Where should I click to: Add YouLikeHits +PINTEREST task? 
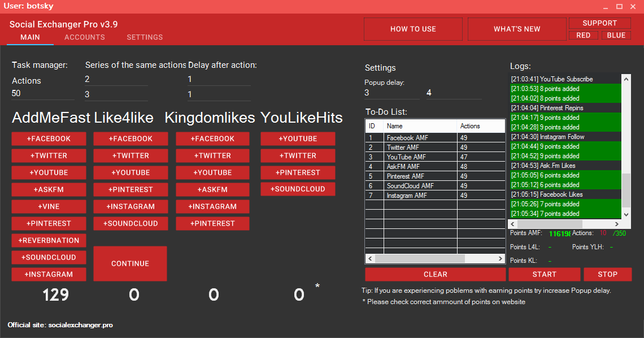click(298, 172)
